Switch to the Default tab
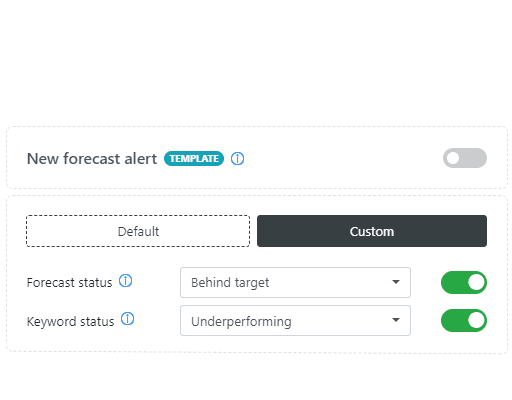This screenshot has height=400, width=512. 138,231
